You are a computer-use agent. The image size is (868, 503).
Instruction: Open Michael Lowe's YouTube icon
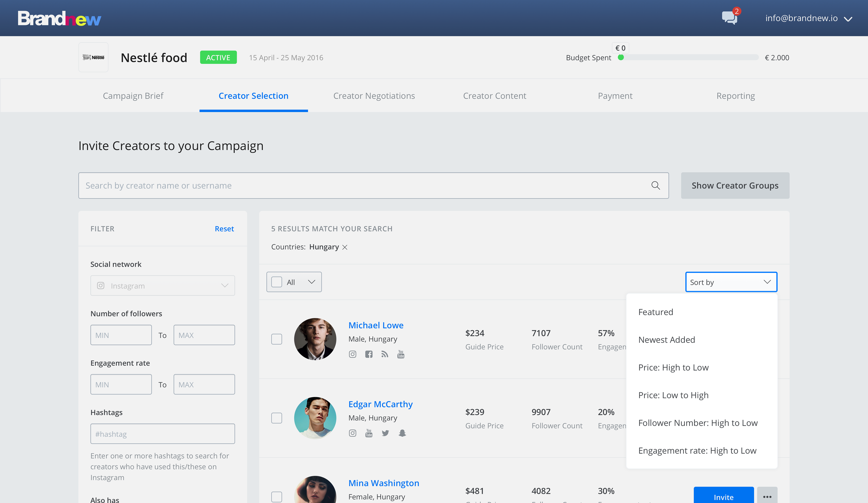pos(401,354)
